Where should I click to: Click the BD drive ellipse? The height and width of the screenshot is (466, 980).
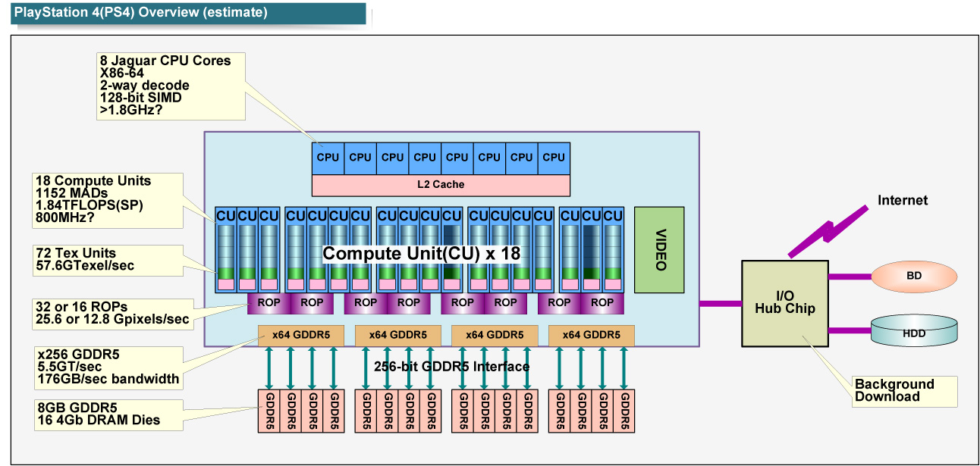[914, 276]
